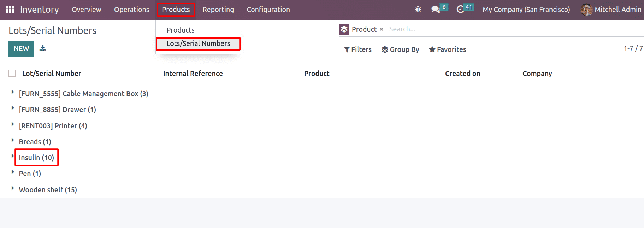Viewport: 644px width, 228px height.
Task: Click Mitchell Admin user avatar
Action: [586, 10]
